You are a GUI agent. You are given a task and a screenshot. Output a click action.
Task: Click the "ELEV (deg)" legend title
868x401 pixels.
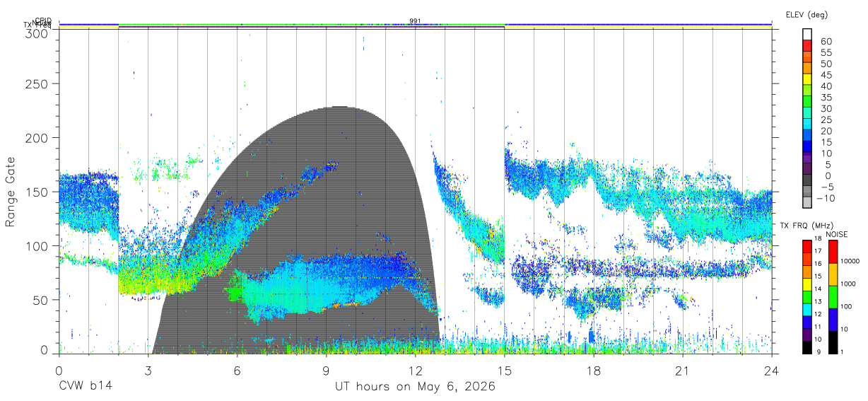(x=807, y=14)
